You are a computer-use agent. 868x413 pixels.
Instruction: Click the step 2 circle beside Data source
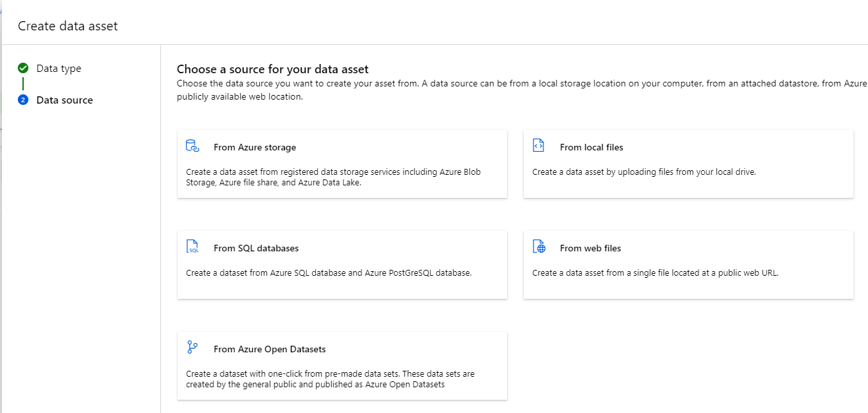[23, 100]
